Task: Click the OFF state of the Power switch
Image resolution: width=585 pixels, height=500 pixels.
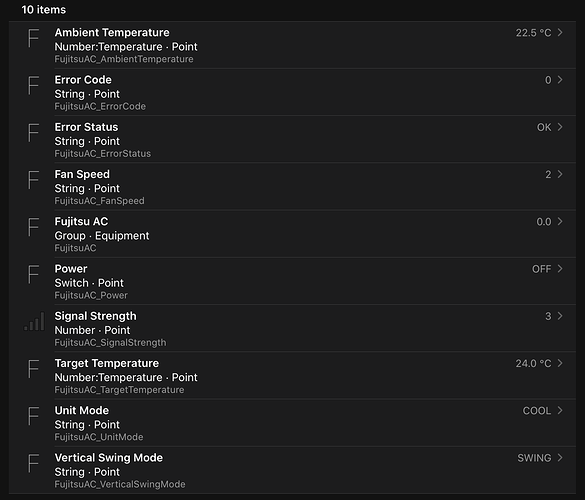Action: click(x=541, y=269)
